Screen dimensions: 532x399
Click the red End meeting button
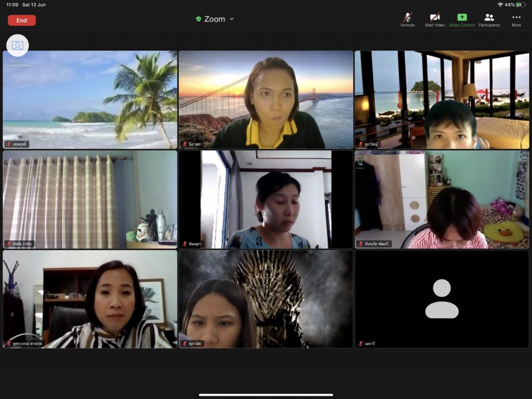click(22, 20)
